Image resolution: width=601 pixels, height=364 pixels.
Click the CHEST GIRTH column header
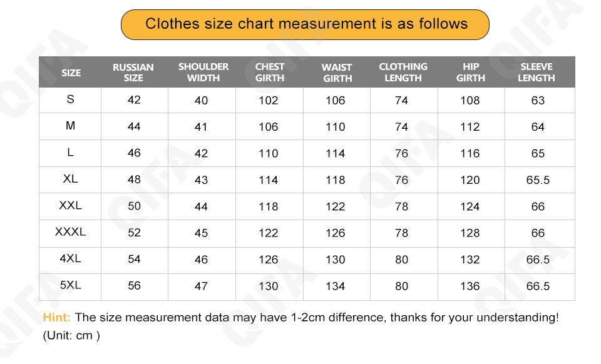[270, 73]
